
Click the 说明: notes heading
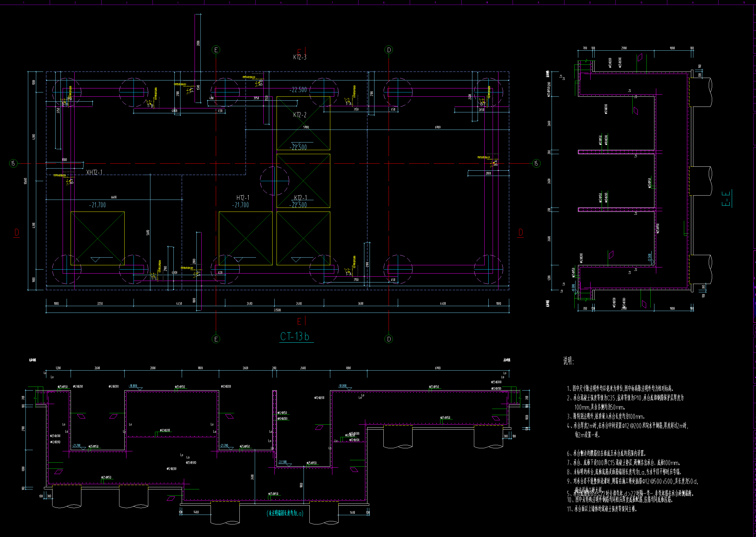[x=568, y=361]
